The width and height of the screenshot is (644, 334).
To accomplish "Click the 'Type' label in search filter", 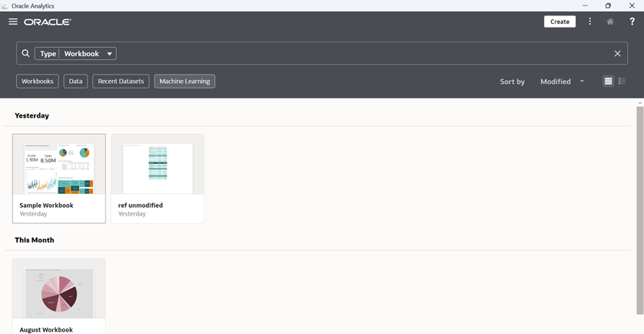I will 48,54.
